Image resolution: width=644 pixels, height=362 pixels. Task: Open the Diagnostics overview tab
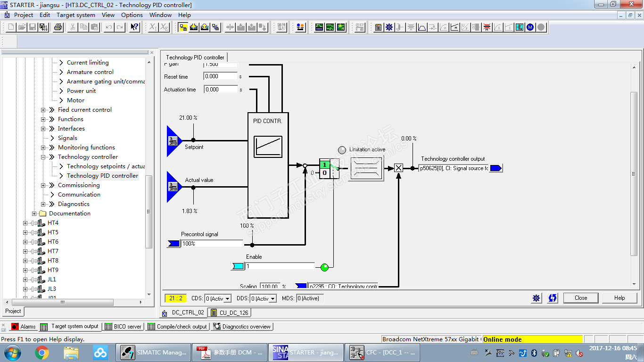242,326
